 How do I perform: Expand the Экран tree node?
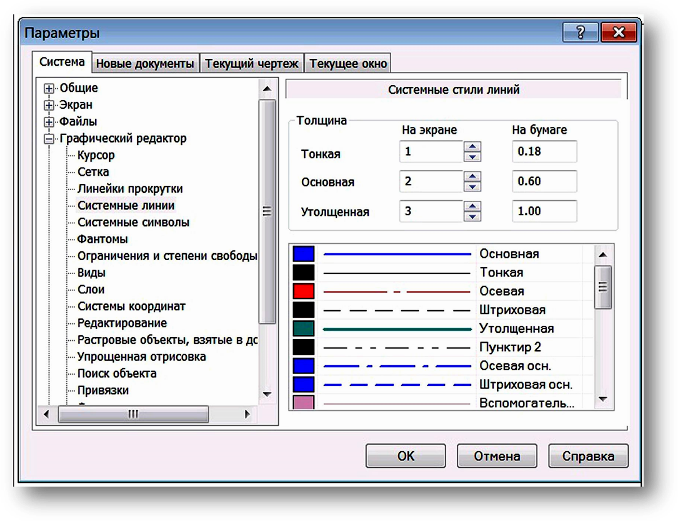click(48, 105)
